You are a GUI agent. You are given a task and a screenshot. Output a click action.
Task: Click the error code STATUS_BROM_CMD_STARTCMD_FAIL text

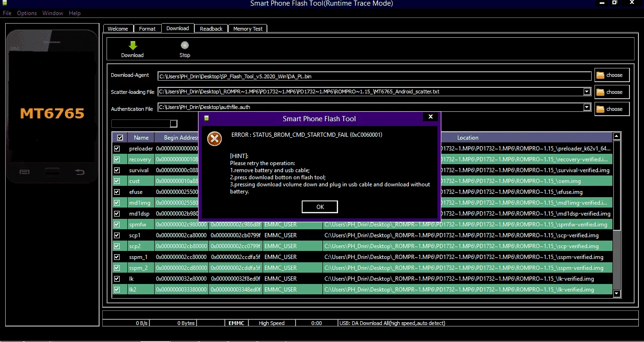[x=307, y=135]
